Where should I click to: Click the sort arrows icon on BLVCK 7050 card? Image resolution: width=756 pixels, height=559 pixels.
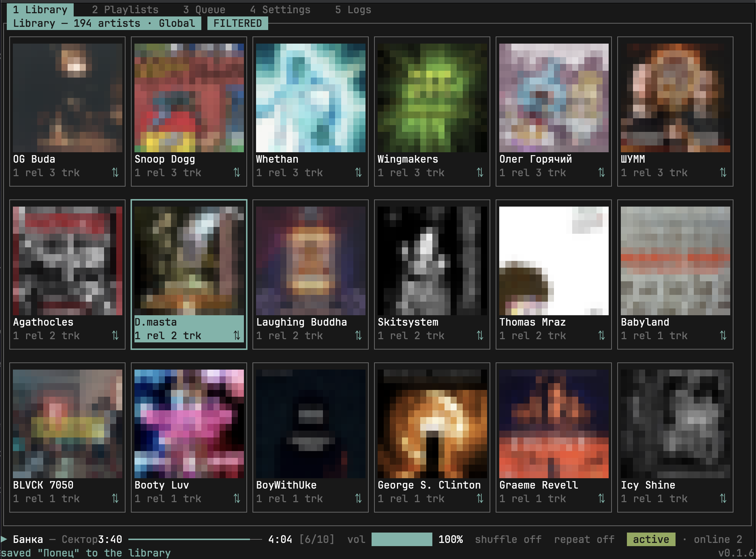(115, 499)
